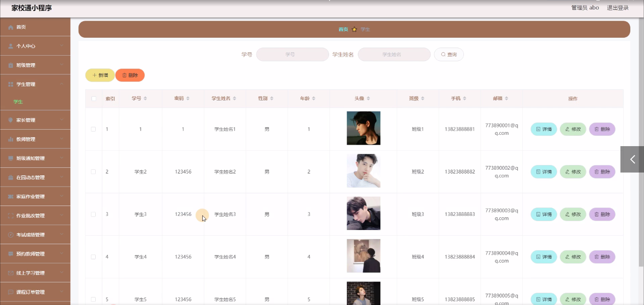Screen dimensions: 644x305
Task: Click the icon beside 家长管理
Action: tap(11, 120)
